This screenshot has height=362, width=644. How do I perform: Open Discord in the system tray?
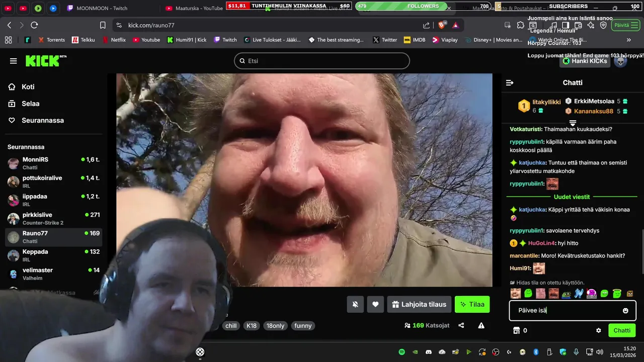click(x=428, y=352)
